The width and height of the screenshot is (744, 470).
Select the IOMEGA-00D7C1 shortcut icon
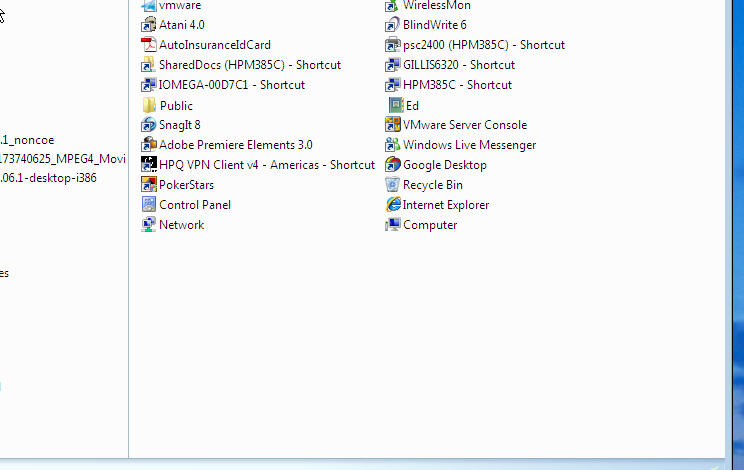click(149, 85)
